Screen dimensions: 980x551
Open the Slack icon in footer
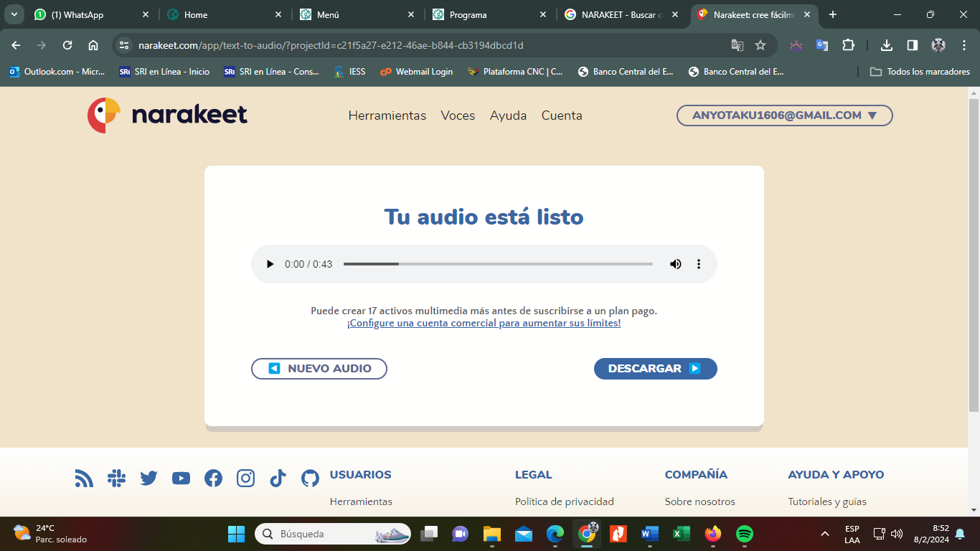[x=116, y=479]
